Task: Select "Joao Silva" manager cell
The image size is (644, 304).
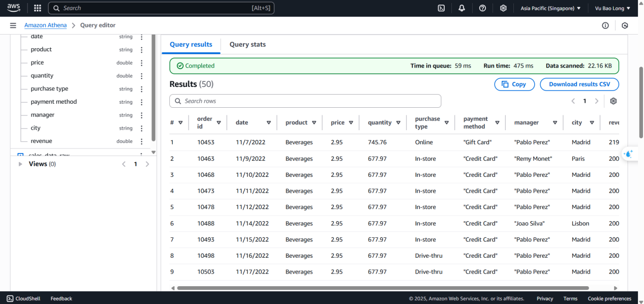Action: (530, 224)
